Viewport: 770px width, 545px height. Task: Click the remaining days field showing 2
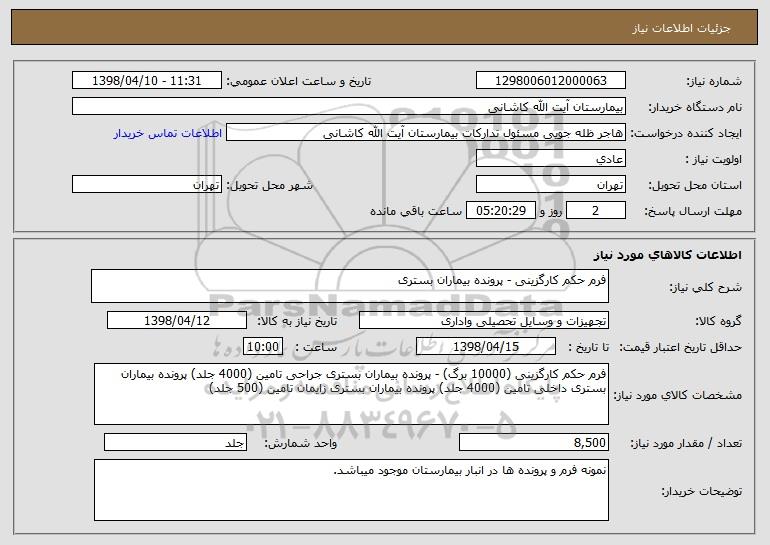coord(596,211)
